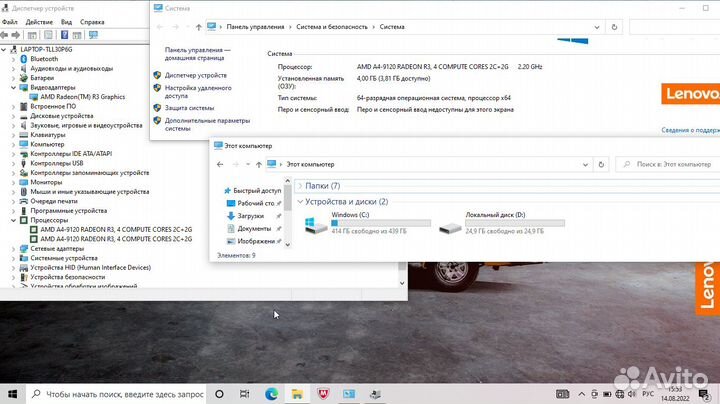Open Загрузки in navigation pane
The image size is (720, 404).
pyautogui.click(x=250, y=216)
